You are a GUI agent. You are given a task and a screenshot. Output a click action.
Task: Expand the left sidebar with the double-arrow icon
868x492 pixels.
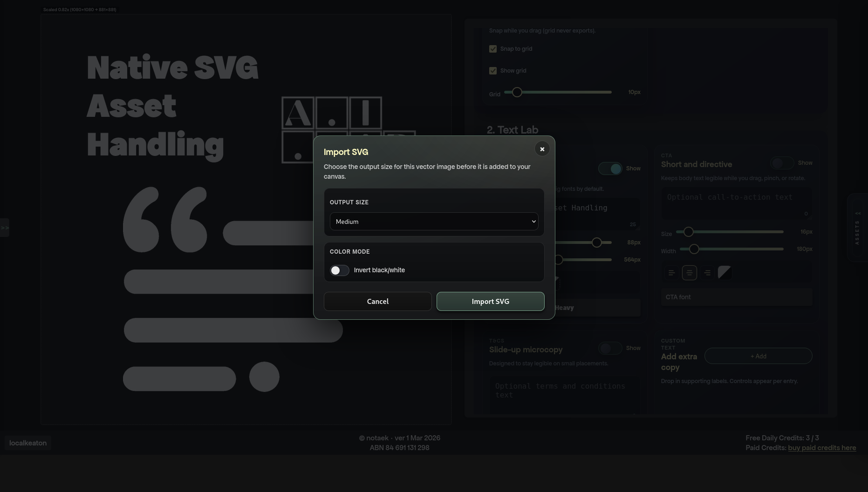point(5,228)
